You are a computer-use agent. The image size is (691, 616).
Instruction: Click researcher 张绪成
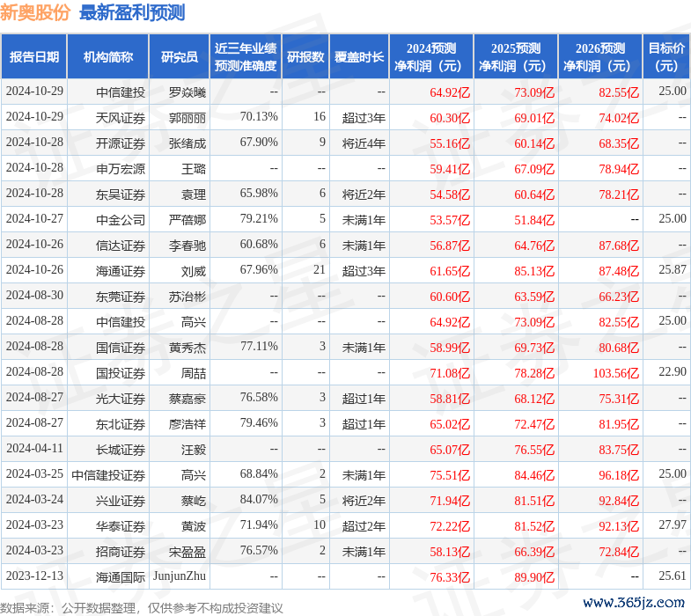(187, 143)
